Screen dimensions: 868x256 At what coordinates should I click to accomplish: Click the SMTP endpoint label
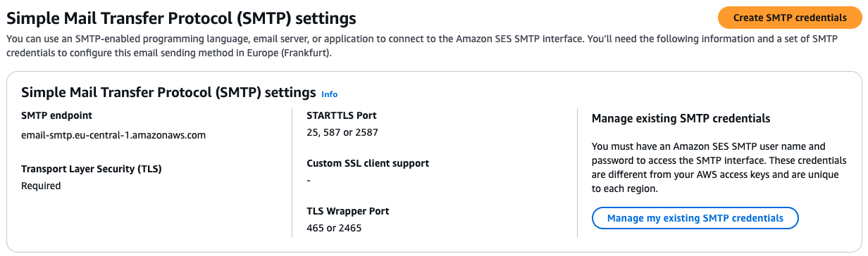[x=57, y=115]
